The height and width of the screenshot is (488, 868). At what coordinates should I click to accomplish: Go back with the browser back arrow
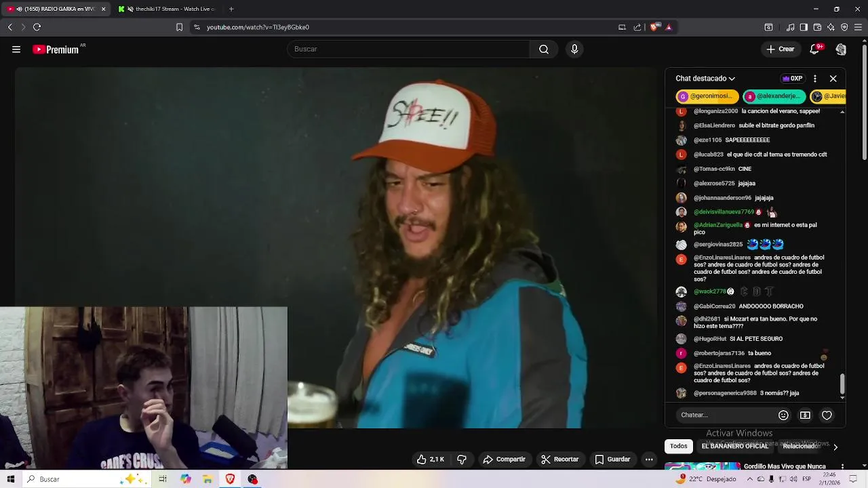tap(9, 27)
